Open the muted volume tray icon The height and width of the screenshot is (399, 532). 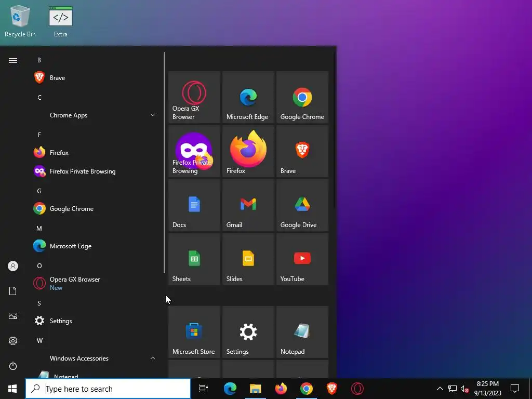tap(465, 389)
